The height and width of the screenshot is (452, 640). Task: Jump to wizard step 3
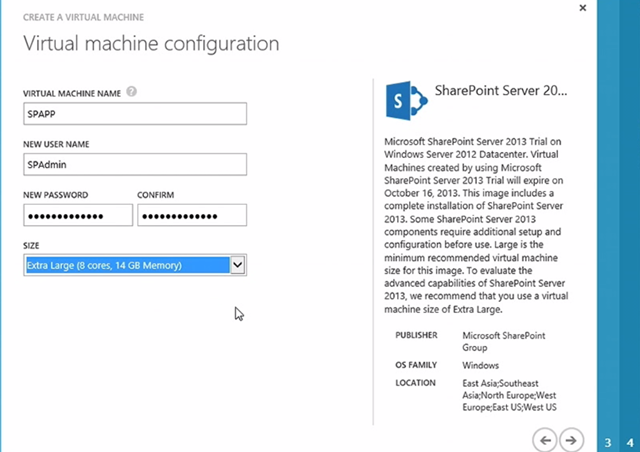point(608,442)
